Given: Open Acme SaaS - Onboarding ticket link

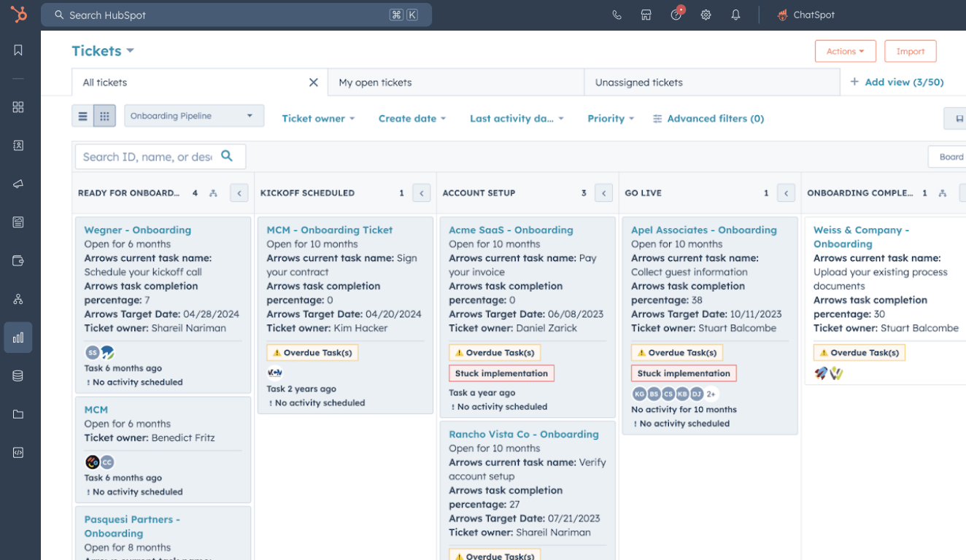Looking at the screenshot, I should pos(511,230).
